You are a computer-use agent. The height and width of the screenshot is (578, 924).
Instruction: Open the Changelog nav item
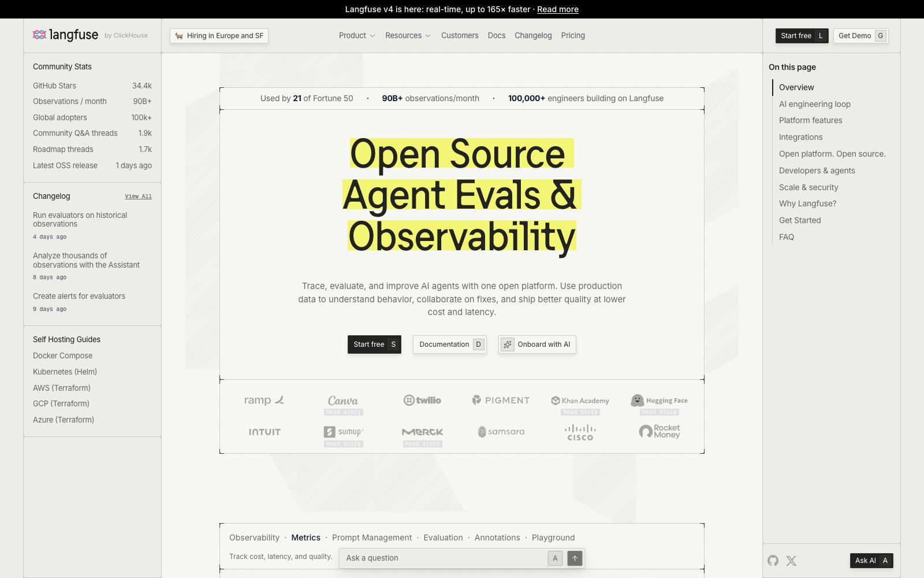(533, 35)
